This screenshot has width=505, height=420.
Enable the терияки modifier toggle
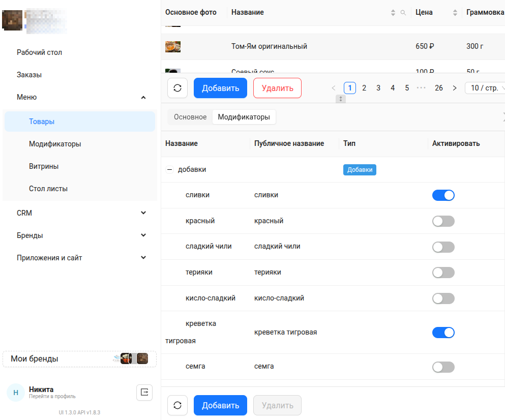click(443, 273)
